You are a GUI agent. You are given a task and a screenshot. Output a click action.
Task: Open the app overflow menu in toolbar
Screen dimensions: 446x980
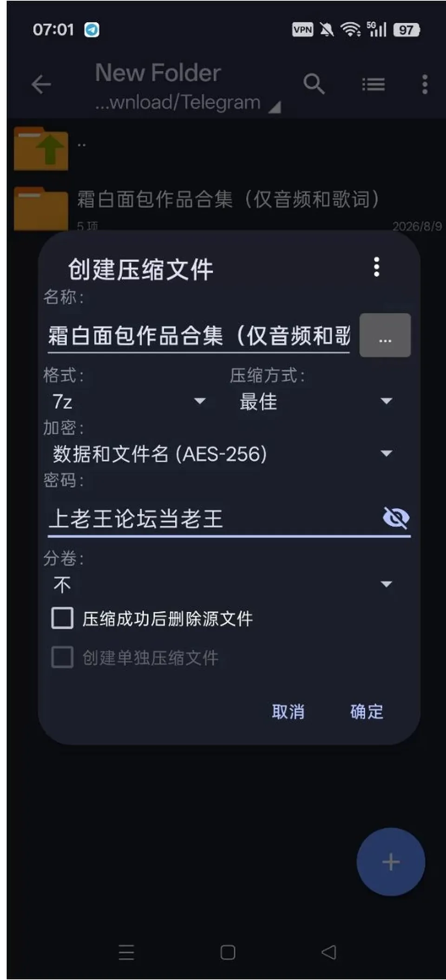[x=425, y=85]
